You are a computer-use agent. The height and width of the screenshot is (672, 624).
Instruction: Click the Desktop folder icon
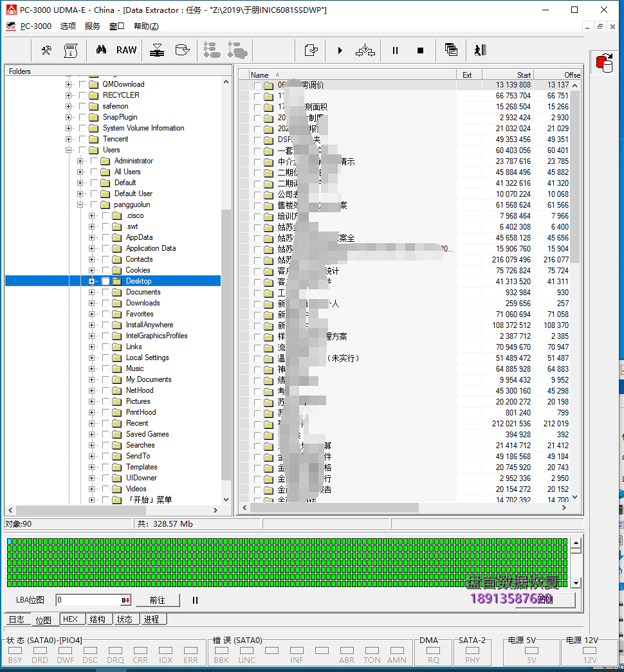pos(116,281)
